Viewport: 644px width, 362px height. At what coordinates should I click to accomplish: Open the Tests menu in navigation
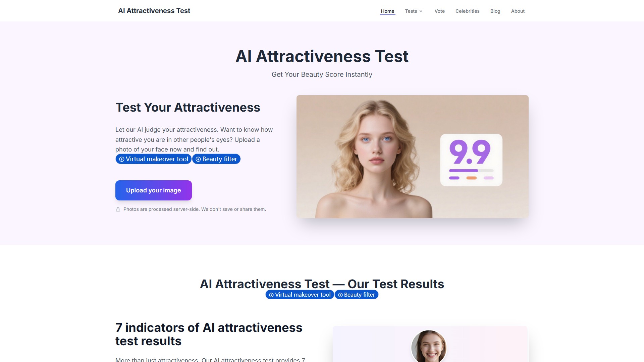coord(414,11)
